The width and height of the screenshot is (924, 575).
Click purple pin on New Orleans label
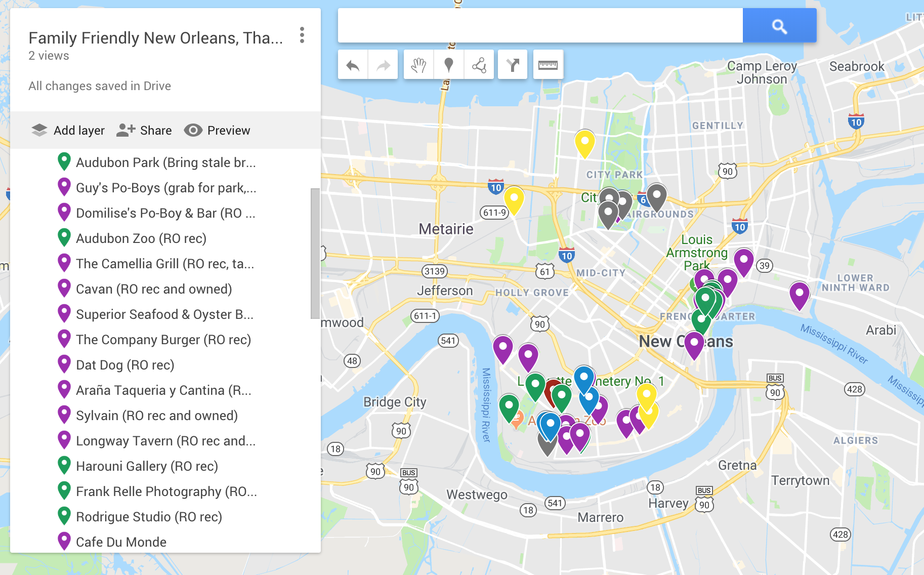click(694, 345)
